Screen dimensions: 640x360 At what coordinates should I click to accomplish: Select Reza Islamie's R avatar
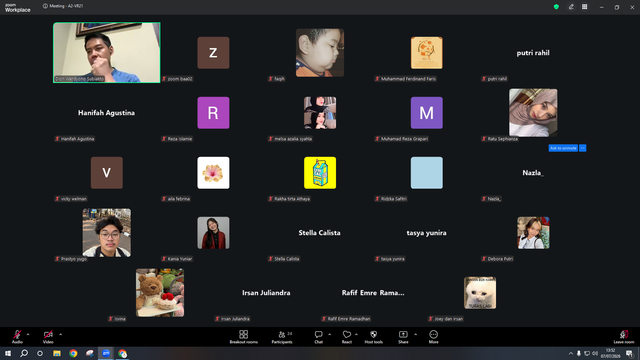pos(213,113)
